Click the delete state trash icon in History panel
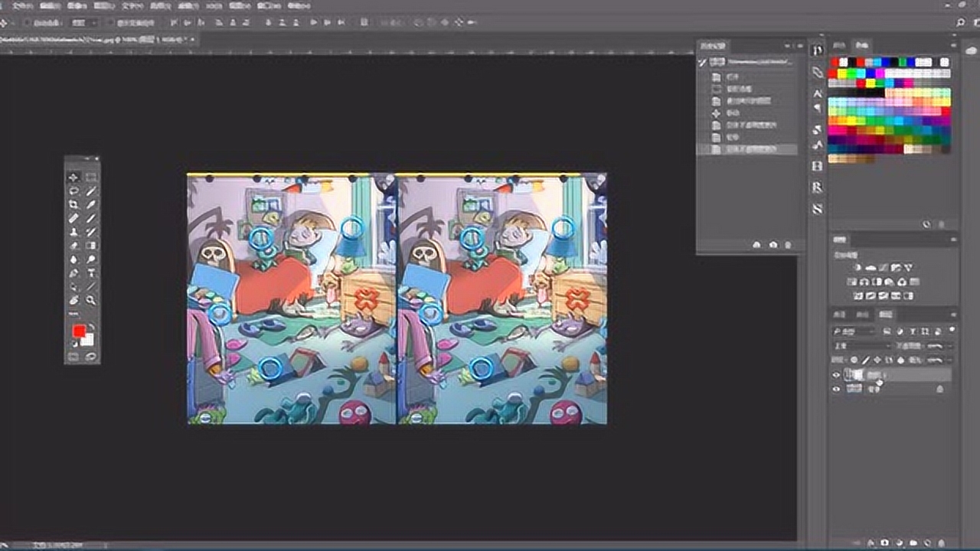The height and width of the screenshot is (551, 980). (789, 245)
